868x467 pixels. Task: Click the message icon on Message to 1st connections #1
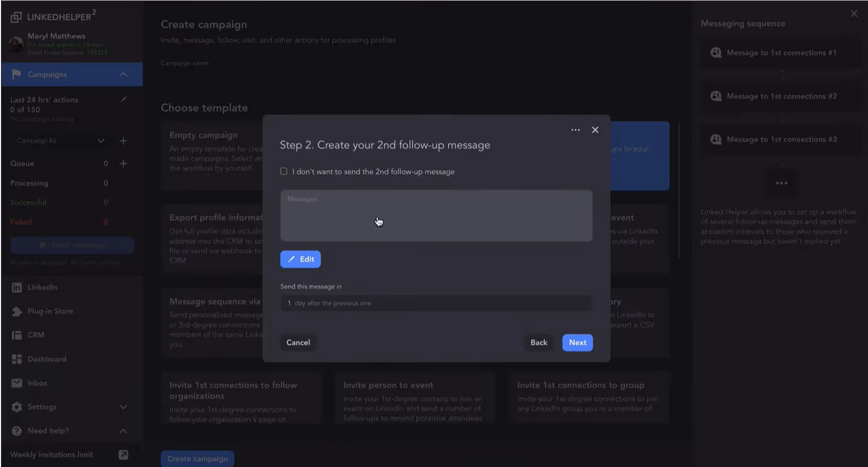tap(715, 52)
